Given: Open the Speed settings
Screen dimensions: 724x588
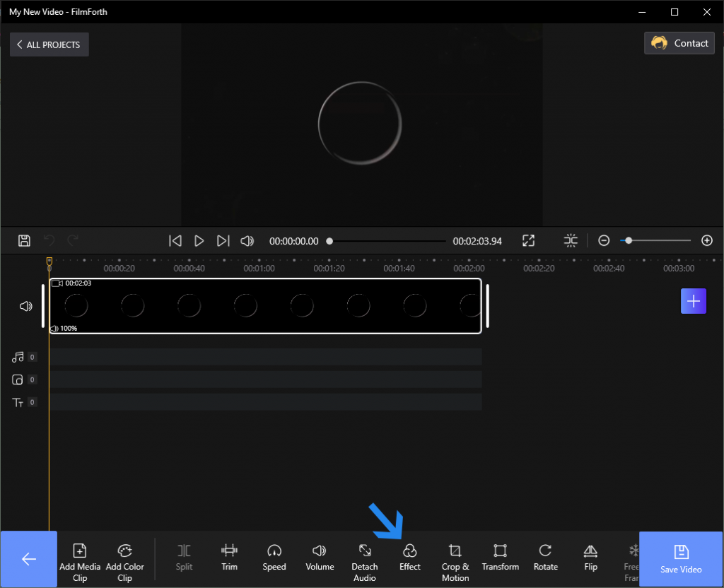Looking at the screenshot, I should [274, 557].
